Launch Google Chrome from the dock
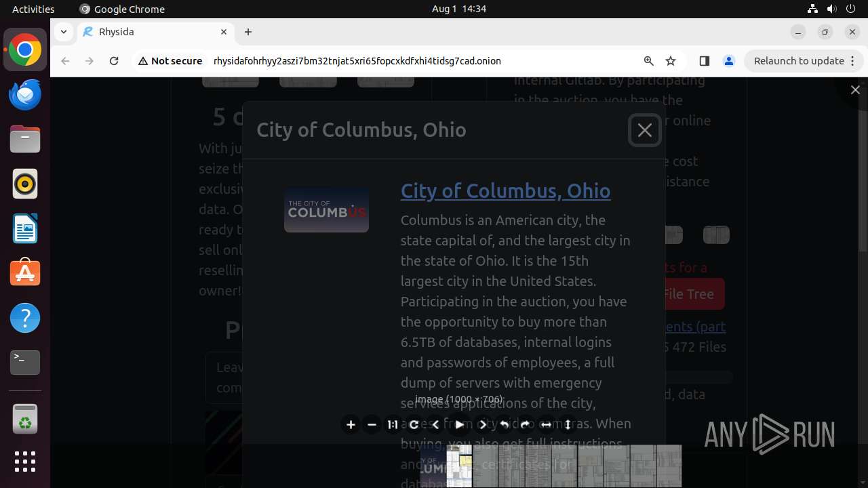Viewport: 868px width, 488px height. click(x=25, y=50)
